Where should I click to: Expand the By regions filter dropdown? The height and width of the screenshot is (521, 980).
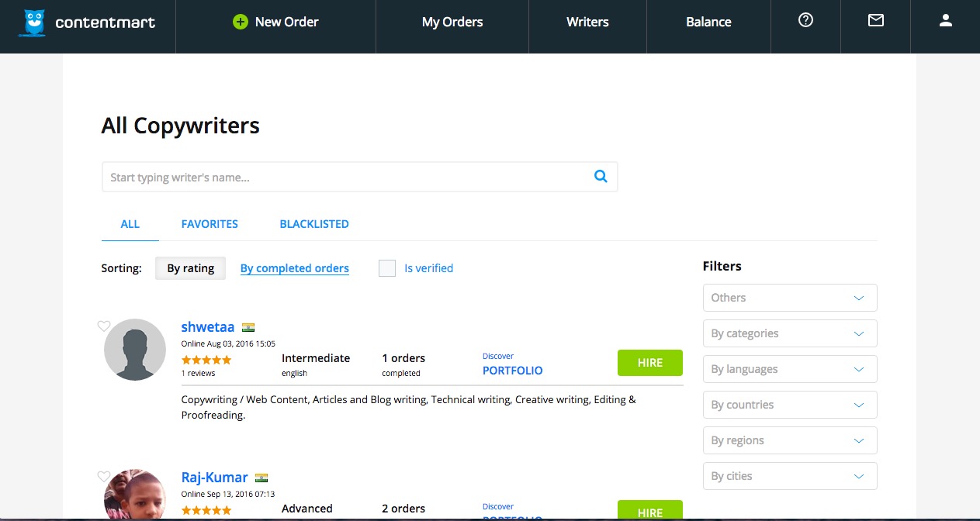[x=790, y=440]
